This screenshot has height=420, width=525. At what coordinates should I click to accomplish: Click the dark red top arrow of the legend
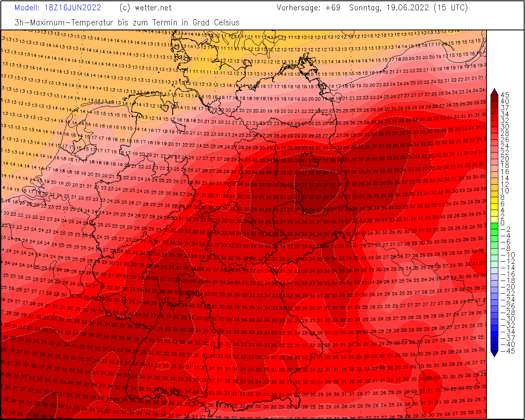[x=494, y=92]
